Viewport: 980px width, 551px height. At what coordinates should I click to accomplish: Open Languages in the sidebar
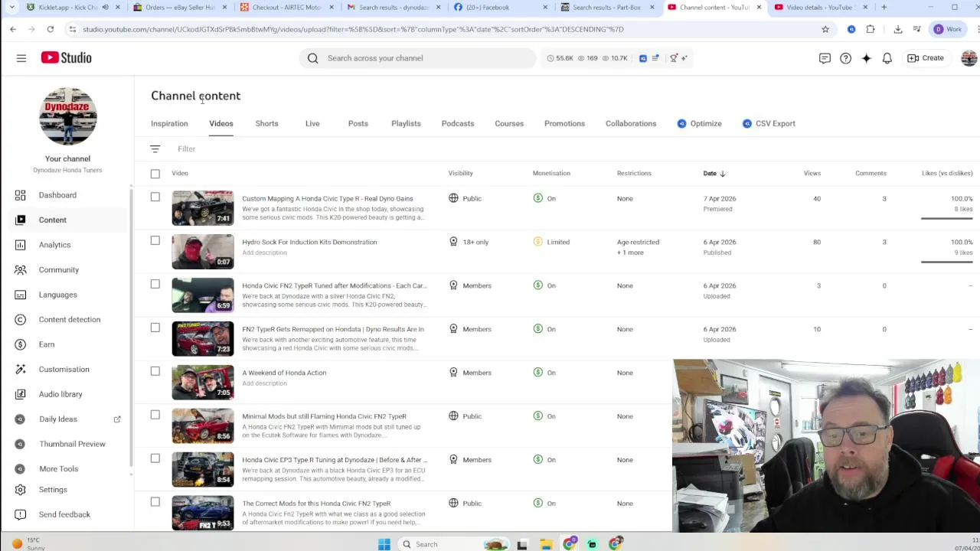coord(57,295)
